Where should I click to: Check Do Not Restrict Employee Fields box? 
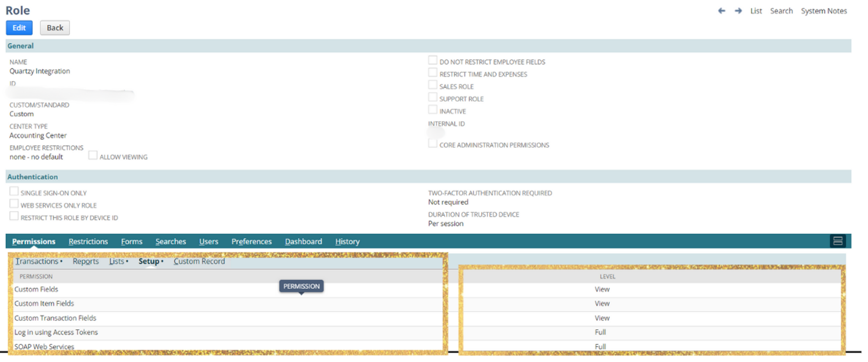tap(433, 60)
